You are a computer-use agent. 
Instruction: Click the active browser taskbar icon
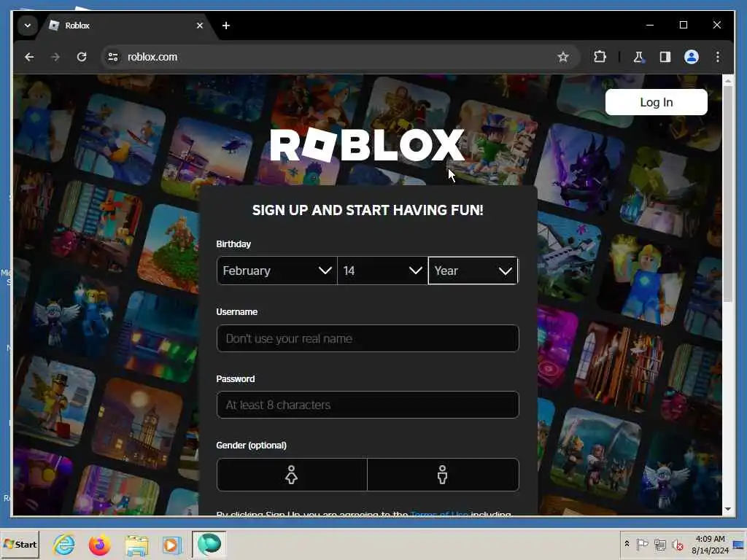tap(209, 544)
